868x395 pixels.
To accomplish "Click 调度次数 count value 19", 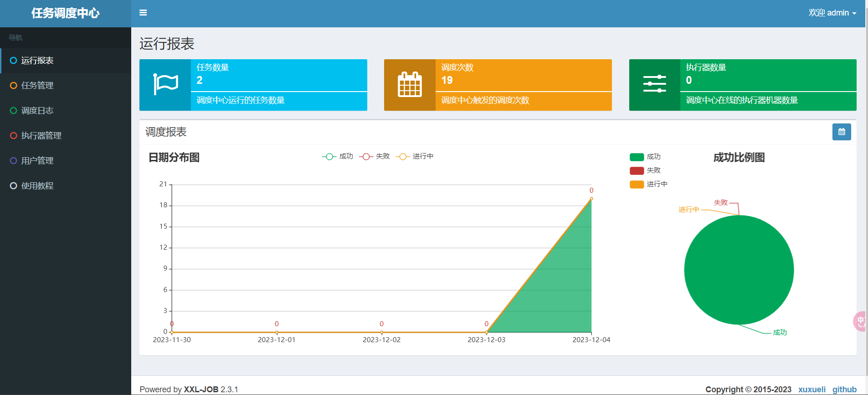I will pos(447,80).
